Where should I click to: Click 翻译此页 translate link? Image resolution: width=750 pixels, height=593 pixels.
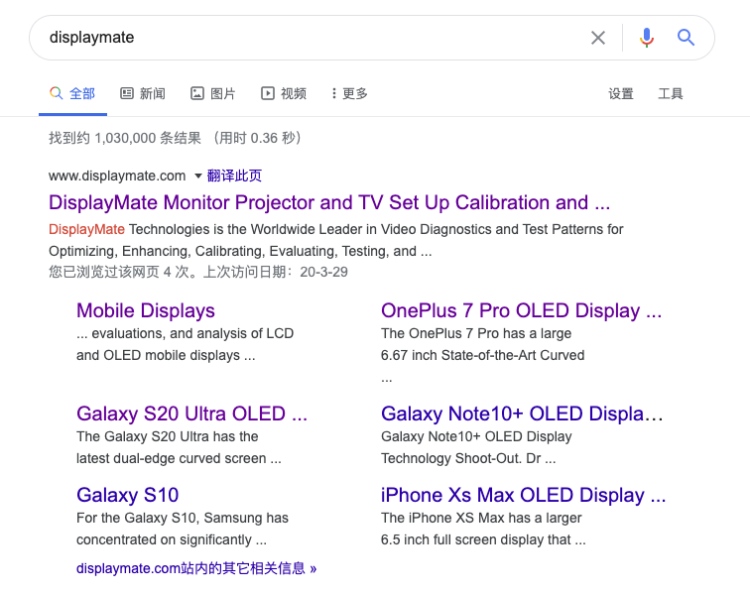[234, 176]
